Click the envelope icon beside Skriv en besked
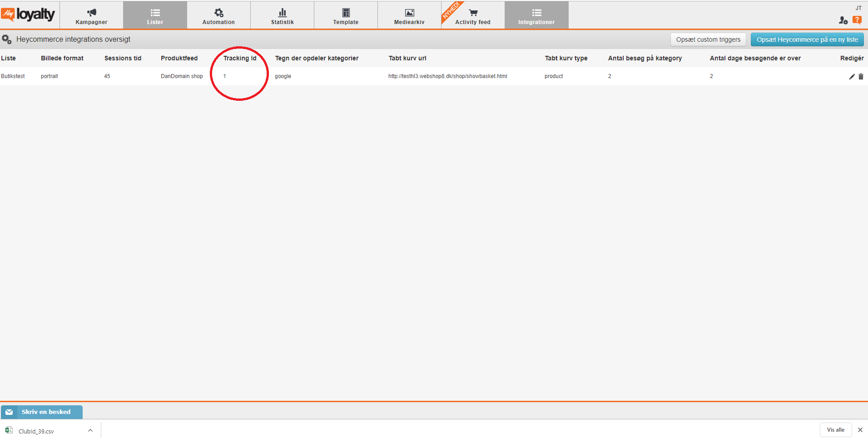The image size is (868, 438). [9, 412]
